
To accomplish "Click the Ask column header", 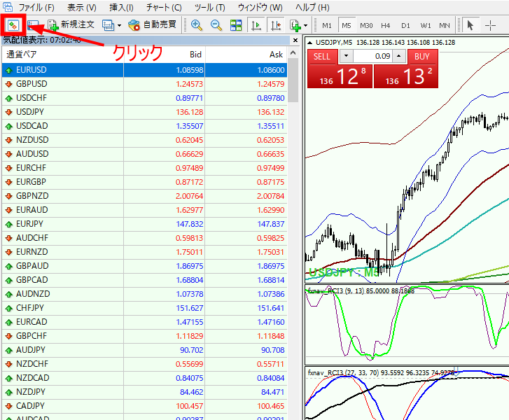I will (246, 54).
